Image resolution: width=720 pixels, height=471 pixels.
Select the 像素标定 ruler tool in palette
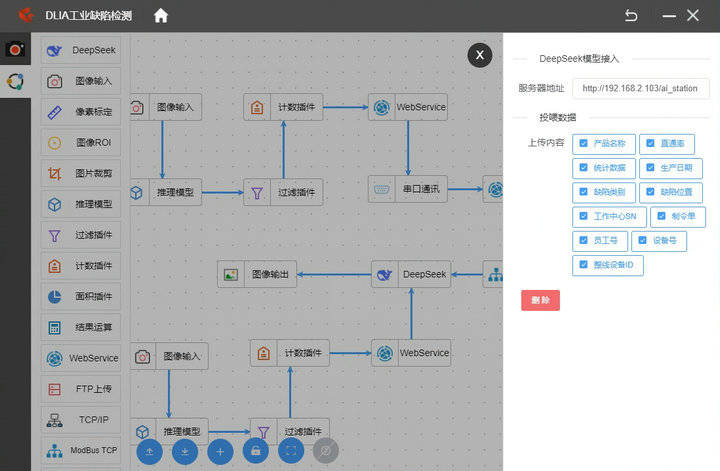coord(81,112)
